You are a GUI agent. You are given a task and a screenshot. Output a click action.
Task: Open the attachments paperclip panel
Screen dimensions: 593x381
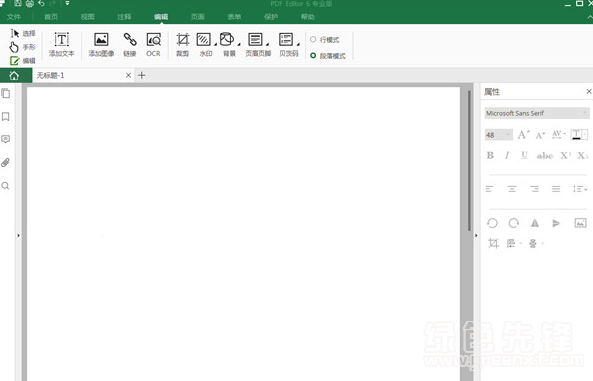(x=6, y=162)
